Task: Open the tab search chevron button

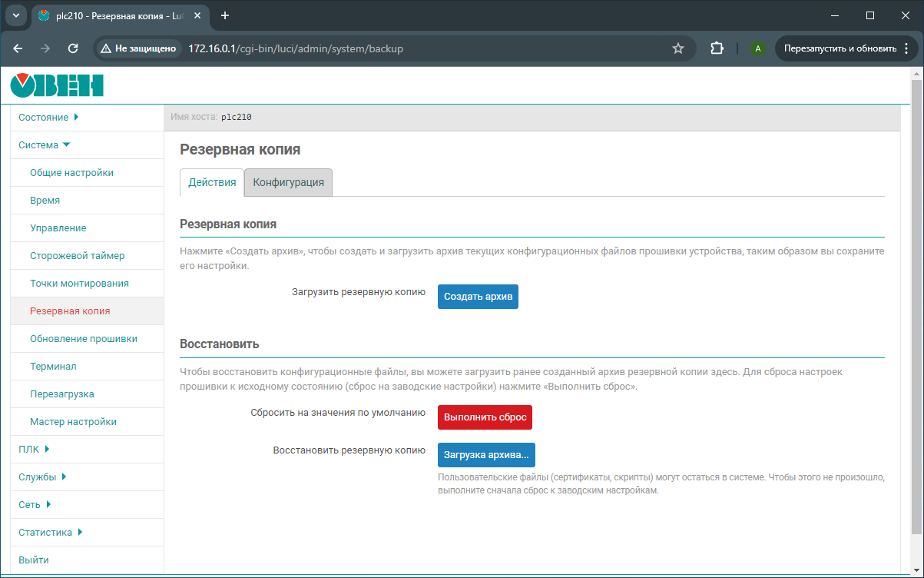Action: [x=15, y=15]
